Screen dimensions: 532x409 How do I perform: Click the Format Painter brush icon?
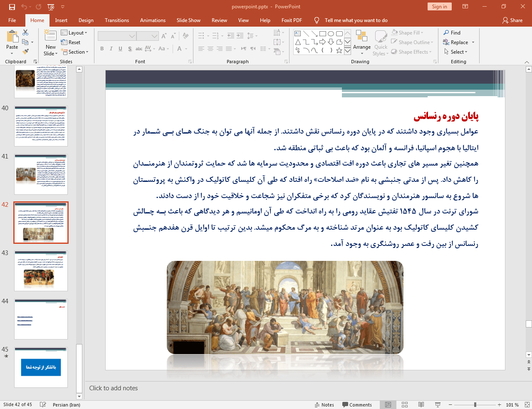click(x=25, y=52)
